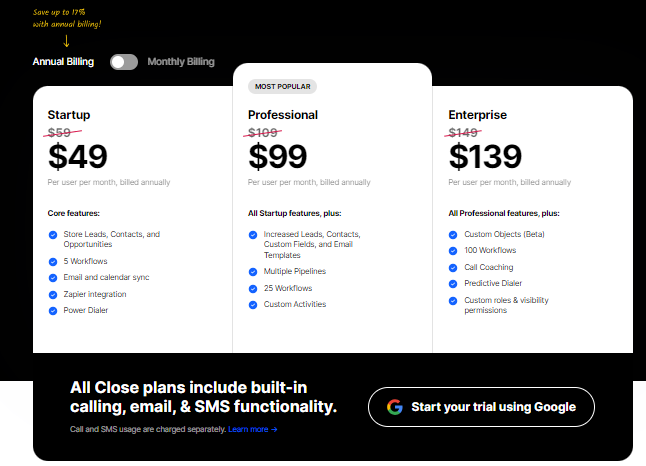Click the MOST POPULAR badge

[282, 87]
